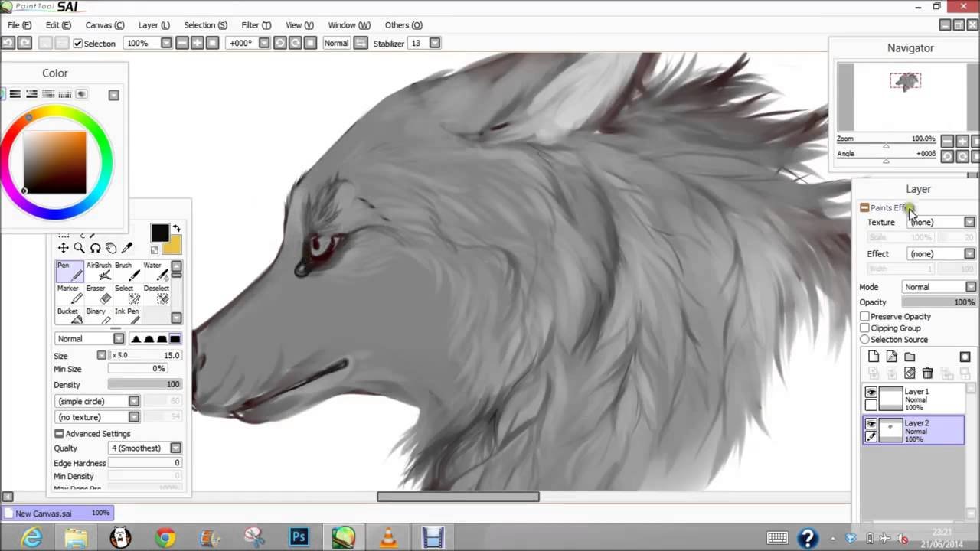
Task: Open the Canvas menu
Action: [x=104, y=25]
